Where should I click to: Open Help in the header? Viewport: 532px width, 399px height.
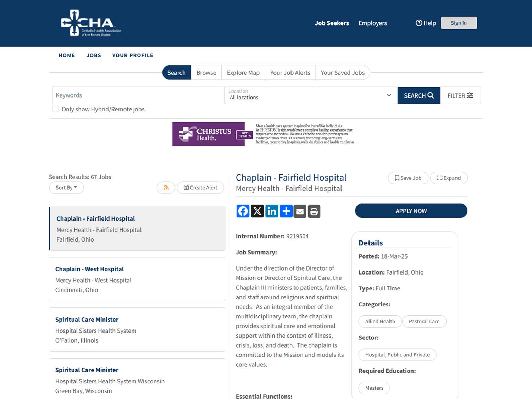[x=426, y=23]
